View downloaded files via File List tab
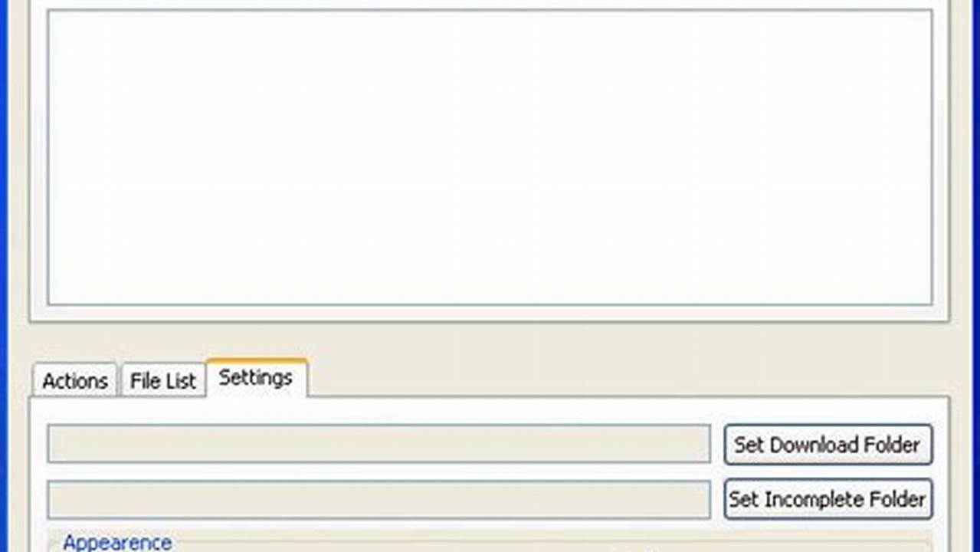 click(162, 380)
